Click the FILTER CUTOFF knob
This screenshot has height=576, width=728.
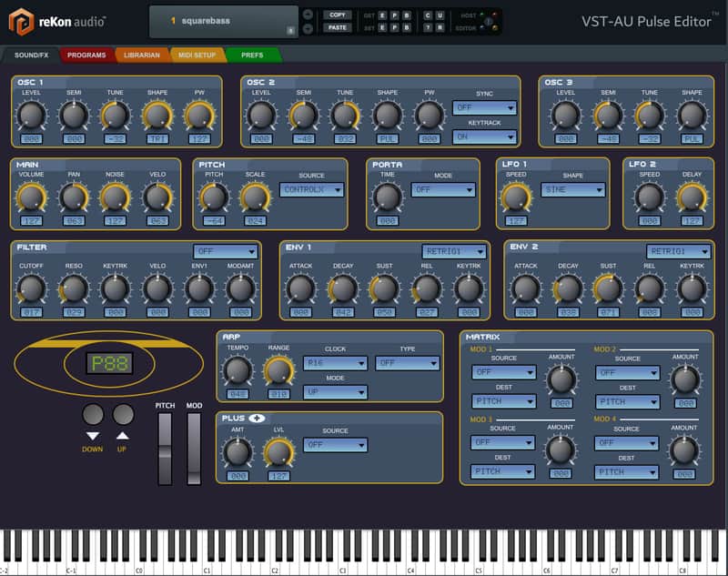click(32, 288)
